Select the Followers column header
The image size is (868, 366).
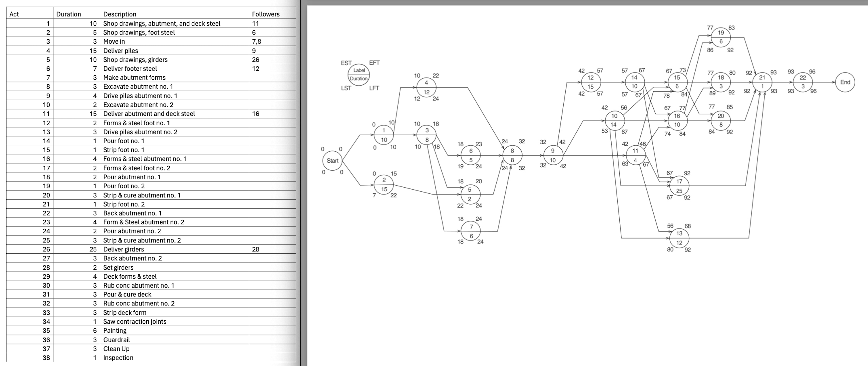265,14
